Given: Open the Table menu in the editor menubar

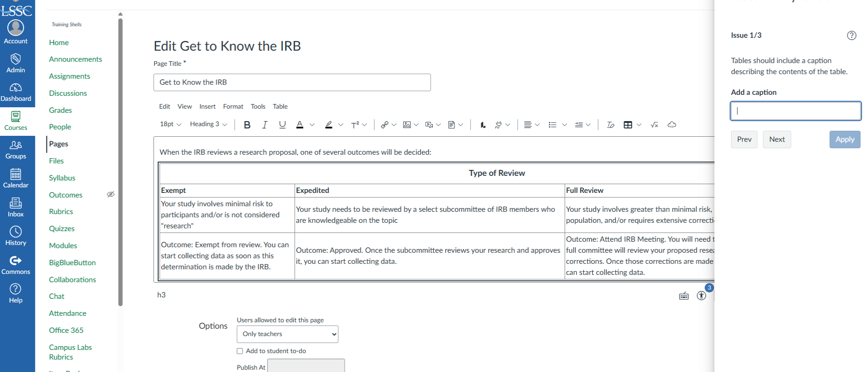Looking at the screenshot, I should click(280, 106).
